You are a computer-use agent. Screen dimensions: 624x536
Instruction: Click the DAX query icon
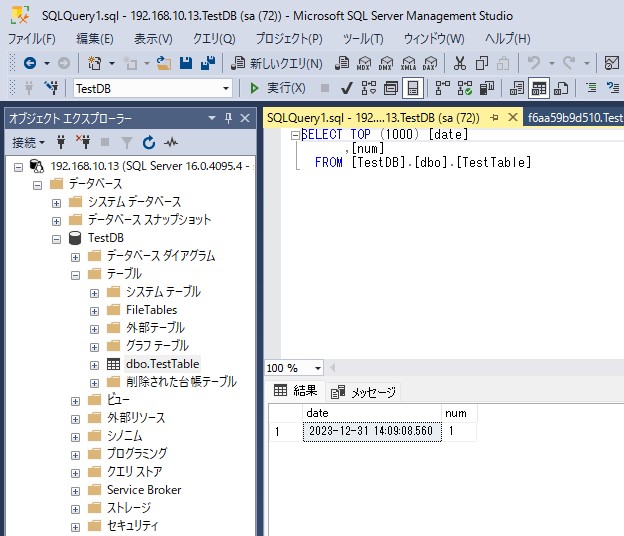click(430, 63)
